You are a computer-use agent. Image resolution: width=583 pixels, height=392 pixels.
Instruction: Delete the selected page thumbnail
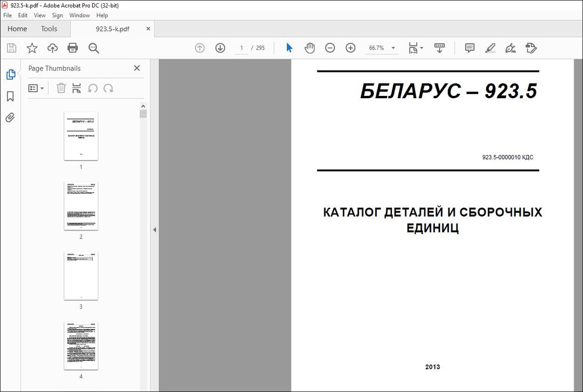[61, 88]
